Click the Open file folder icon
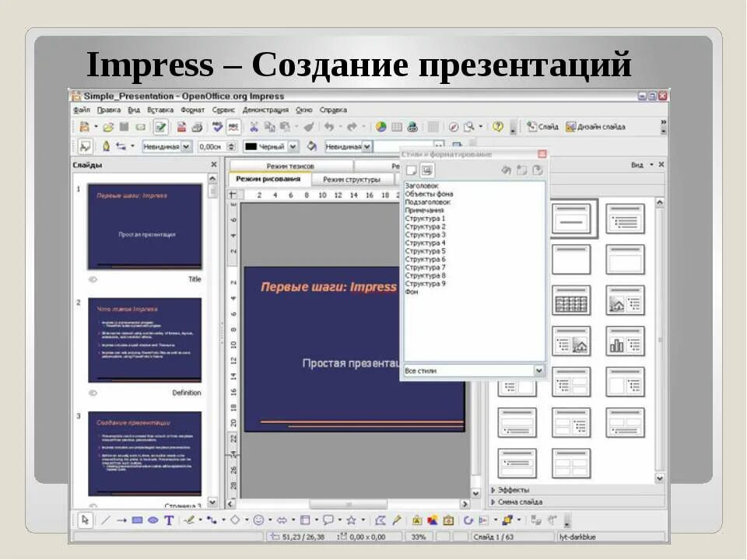 (108, 127)
